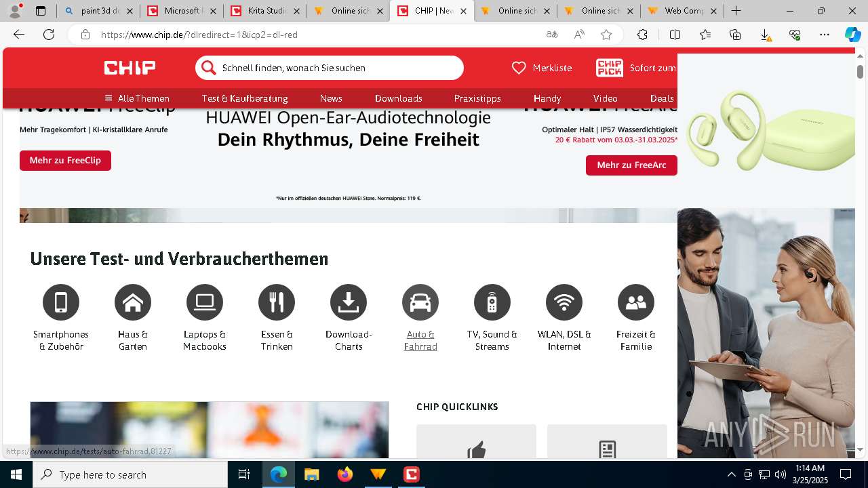
Task: Add page to favorites star
Action: tap(606, 35)
